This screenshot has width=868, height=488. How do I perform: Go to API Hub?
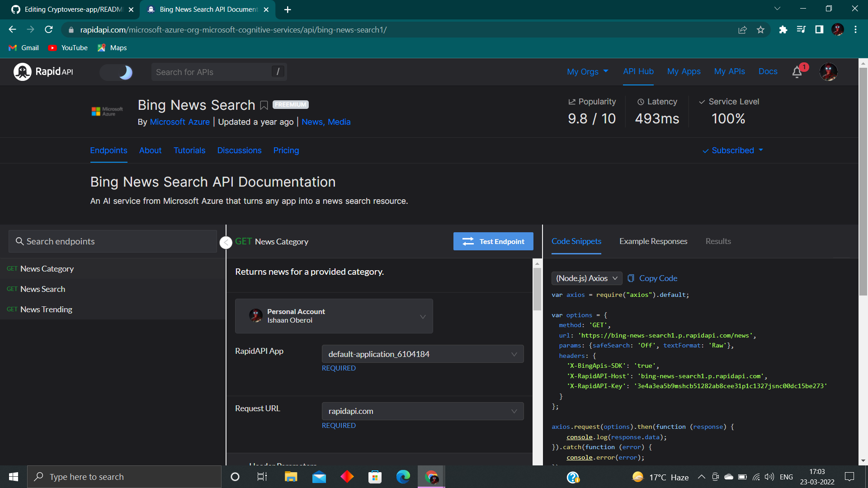[x=638, y=71]
